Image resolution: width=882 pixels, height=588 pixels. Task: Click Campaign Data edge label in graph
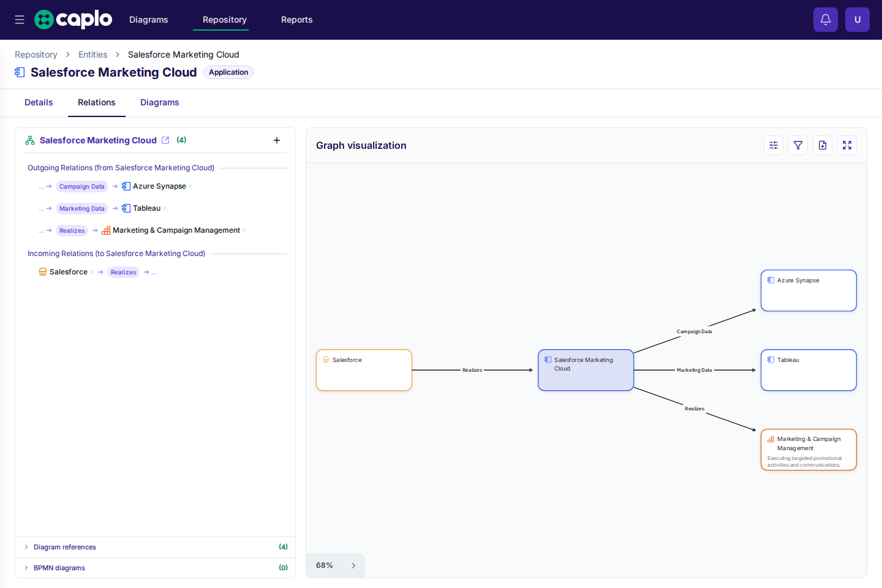click(x=695, y=331)
